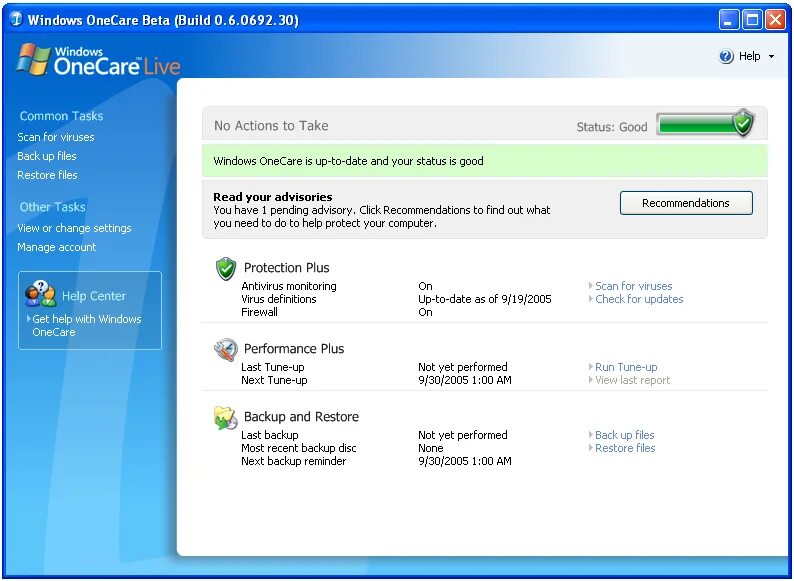
Task: Select Restore files in Common Tasks
Action: (x=47, y=175)
